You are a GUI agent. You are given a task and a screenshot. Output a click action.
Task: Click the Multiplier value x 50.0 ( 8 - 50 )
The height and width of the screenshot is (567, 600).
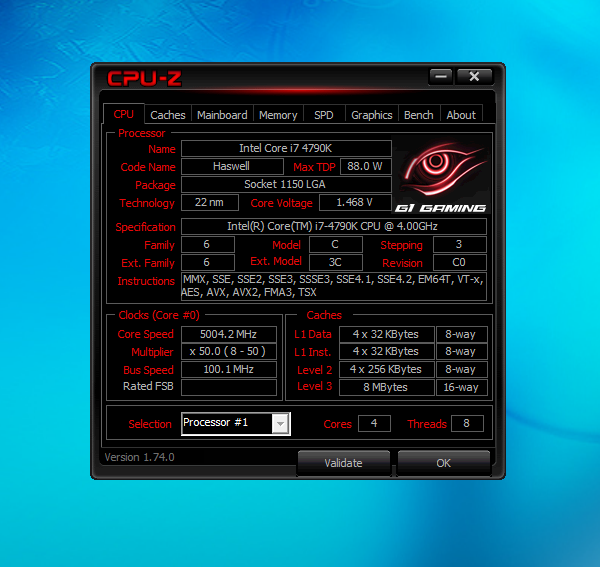pos(229,352)
